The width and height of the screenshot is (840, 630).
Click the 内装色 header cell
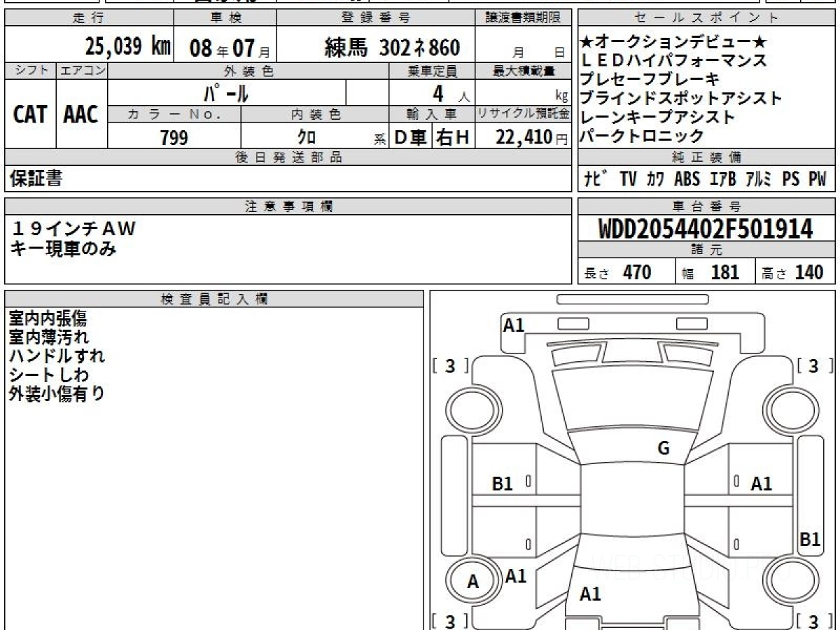pyautogui.click(x=315, y=114)
